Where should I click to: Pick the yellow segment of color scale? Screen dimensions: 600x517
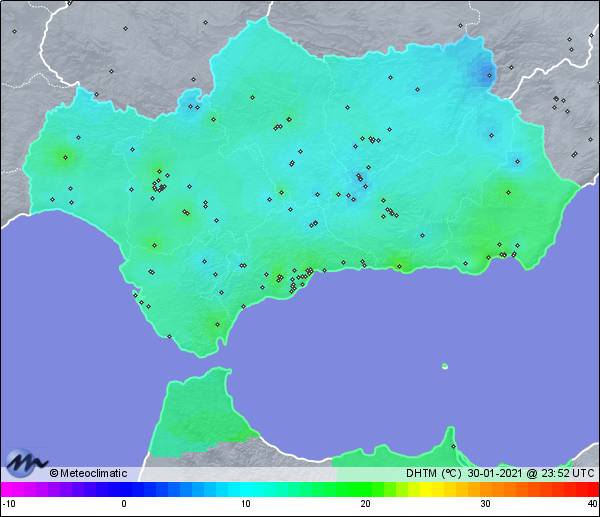click(x=425, y=489)
